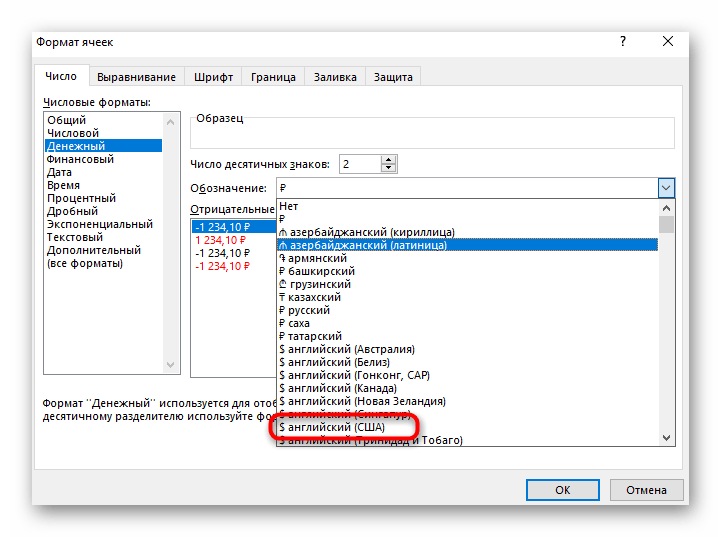Select Финансовый number format
Image resolution: width=721 pixels, height=537 pixels.
click(103, 159)
